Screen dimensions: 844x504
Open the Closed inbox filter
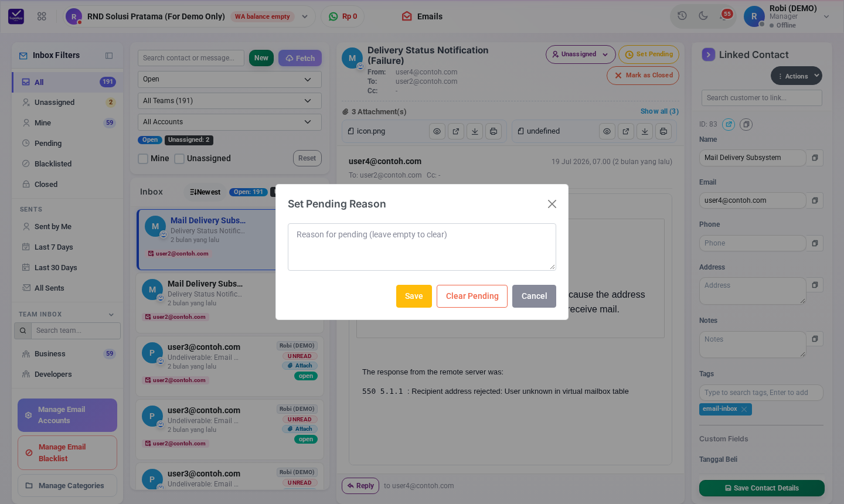click(67, 185)
